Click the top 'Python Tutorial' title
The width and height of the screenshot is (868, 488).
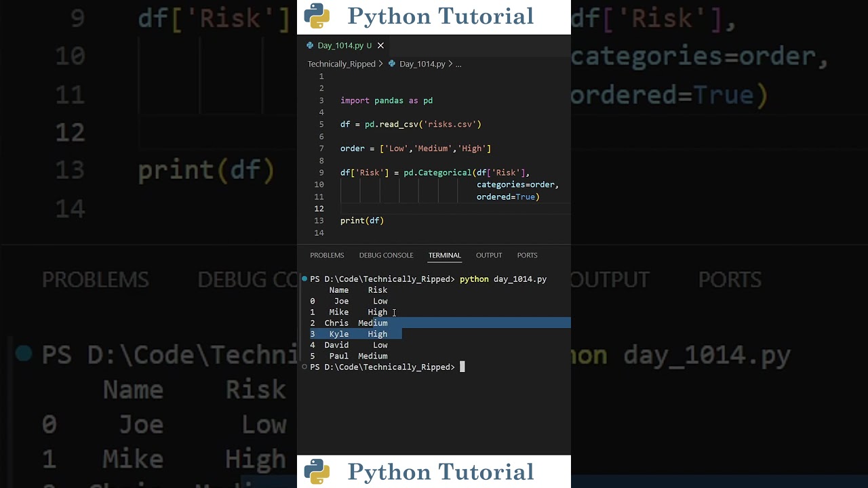pyautogui.click(x=441, y=16)
